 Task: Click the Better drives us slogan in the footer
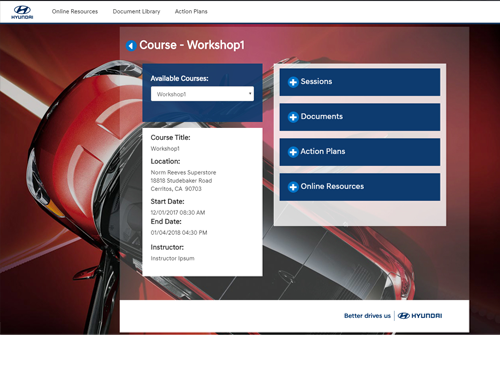coord(367,316)
